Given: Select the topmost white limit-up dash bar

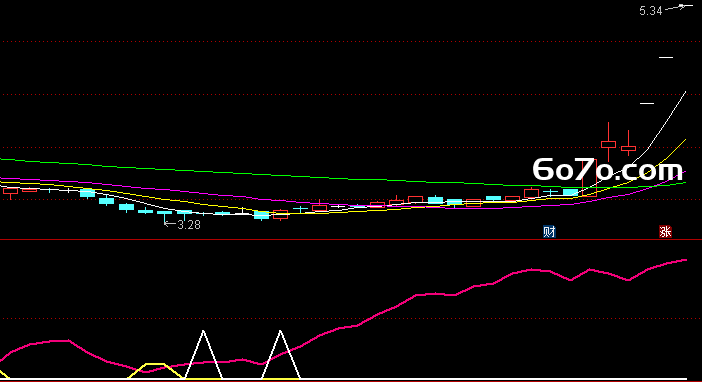Looking at the screenshot, I should pyautogui.click(x=666, y=57).
